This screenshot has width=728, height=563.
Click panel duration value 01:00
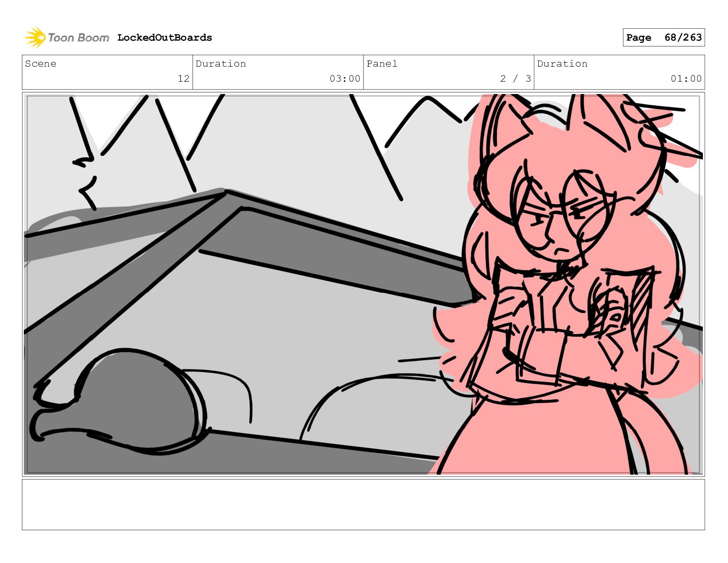pos(686,79)
